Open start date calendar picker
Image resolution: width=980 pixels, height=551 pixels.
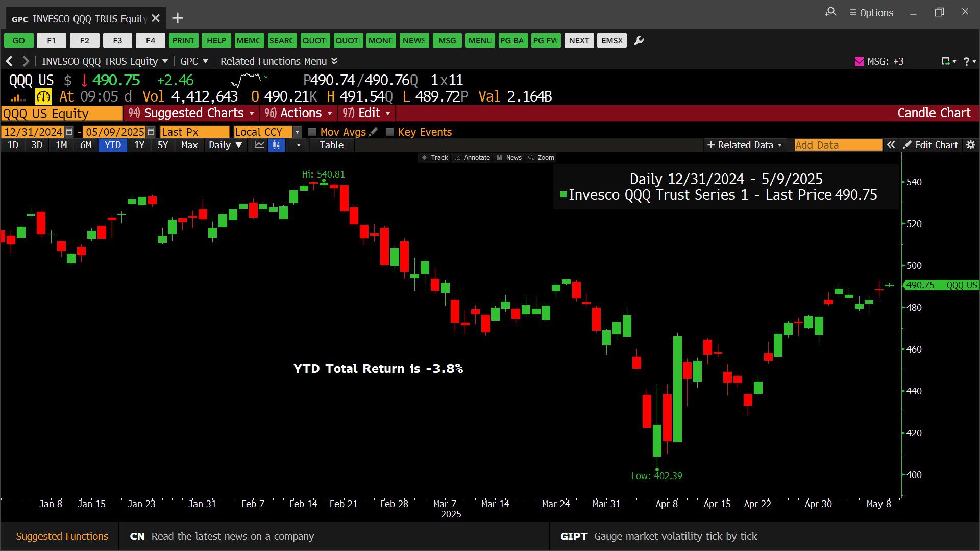69,132
